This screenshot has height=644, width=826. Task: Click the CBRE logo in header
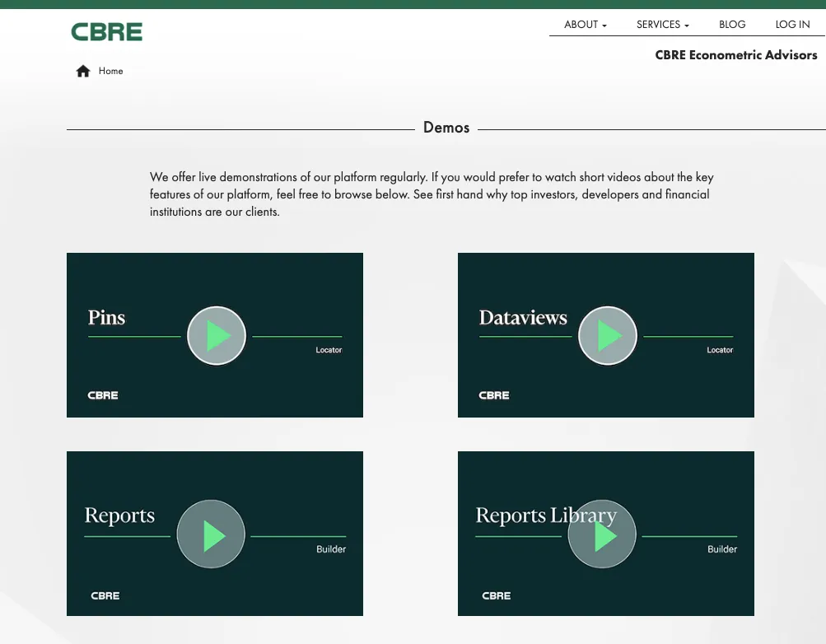click(x=107, y=31)
